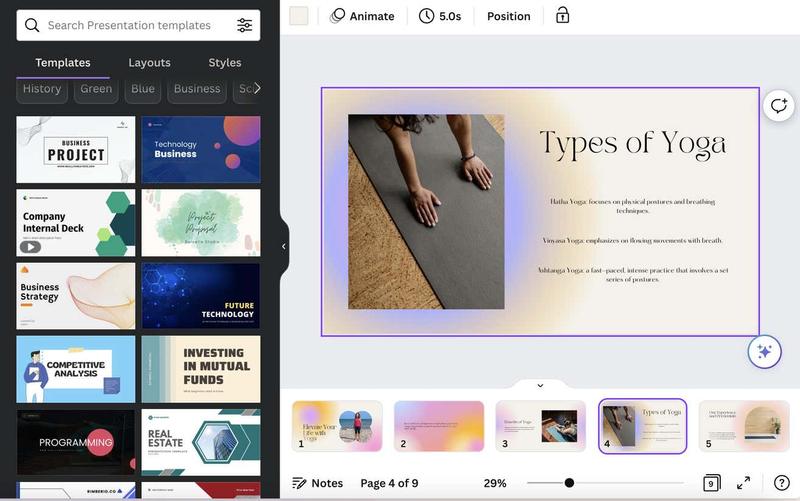Hide the page thumbnails with chevron
This screenshot has height=501, width=800.
pyautogui.click(x=540, y=386)
